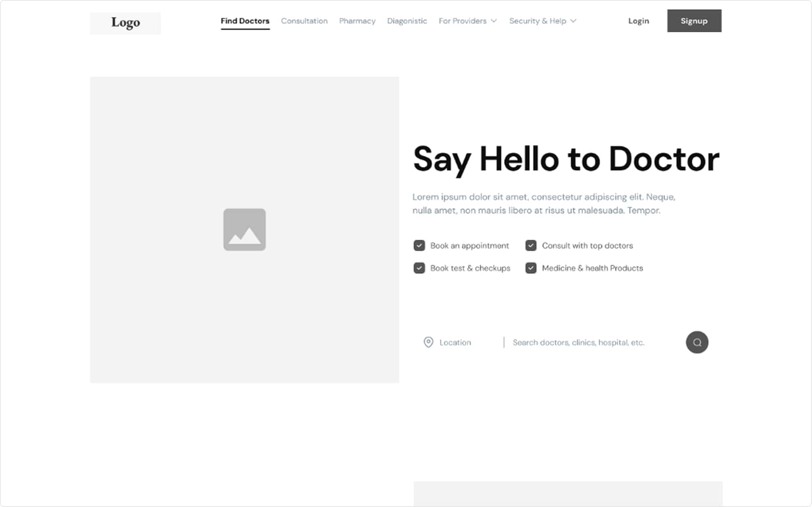
Task: Click the Lorem ipsum description paragraph
Action: click(543, 203)
